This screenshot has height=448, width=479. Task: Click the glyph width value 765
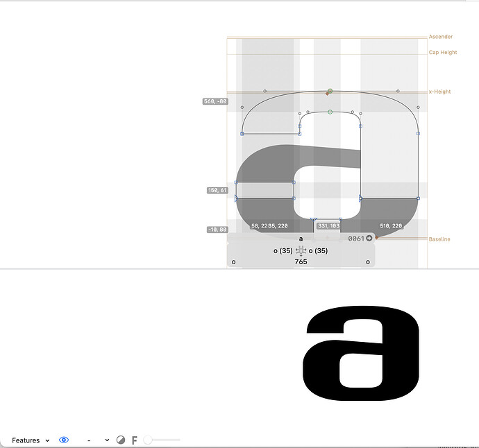click(301, 262)
